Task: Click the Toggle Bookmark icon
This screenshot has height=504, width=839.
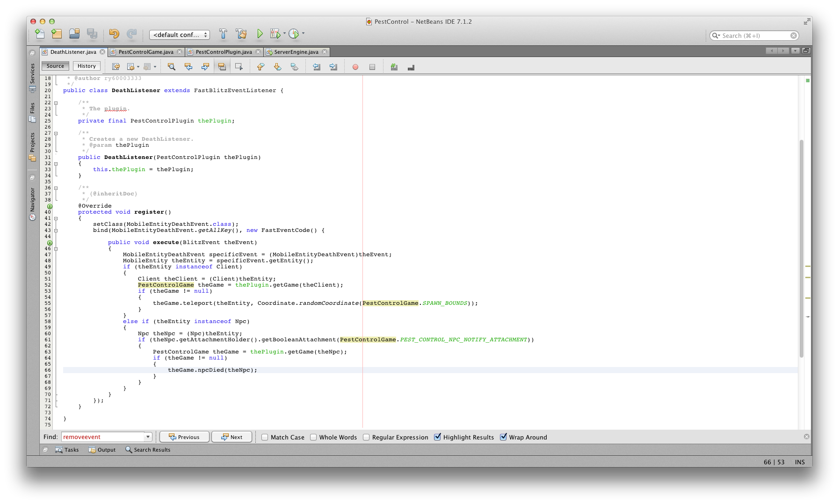Action: (x=294, y=67)
